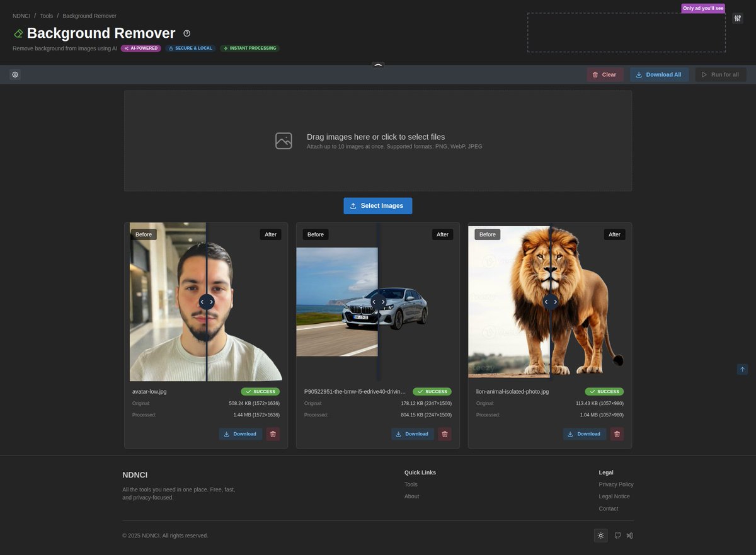
Task: Click Download All button
Action: [x=659, y=74]
